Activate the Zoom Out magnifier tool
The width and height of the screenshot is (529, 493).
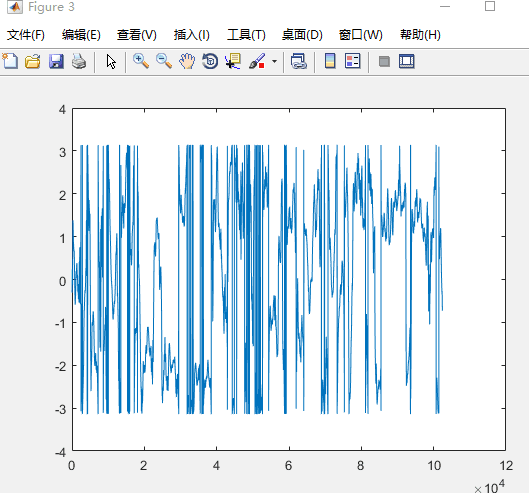coord(164,61)
